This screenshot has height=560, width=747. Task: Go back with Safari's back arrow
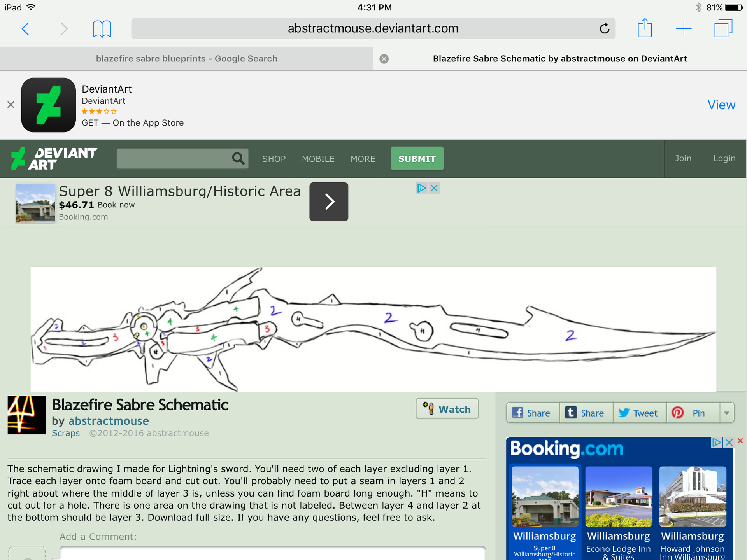pyautogui.click(x=26, y=29)
